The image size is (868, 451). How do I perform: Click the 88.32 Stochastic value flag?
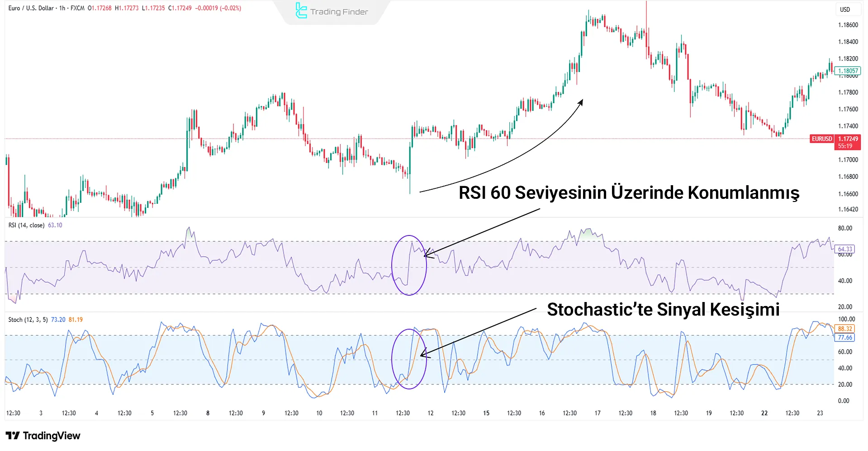pyautogui.click(x=845, y=328)
